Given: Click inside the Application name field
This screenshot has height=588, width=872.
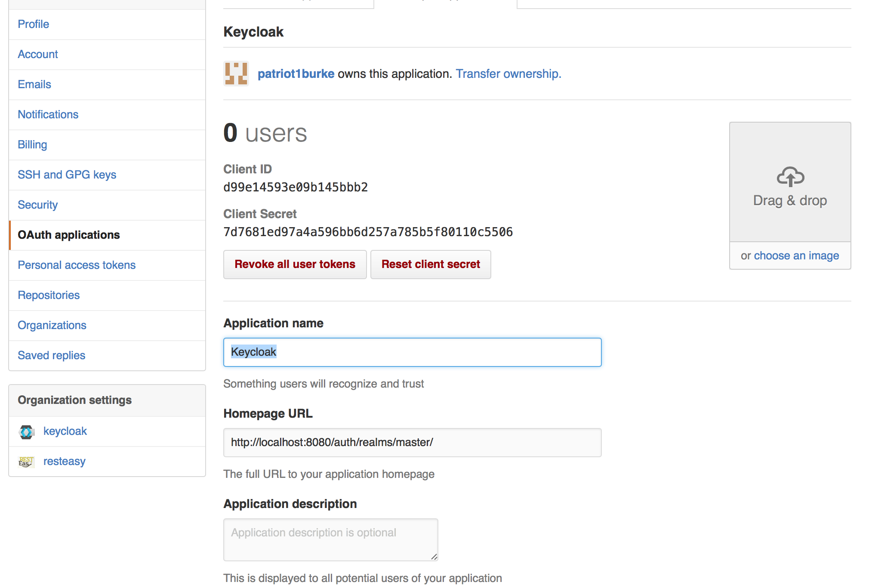Looking at the screenshot, I should [x=412, y=352].
